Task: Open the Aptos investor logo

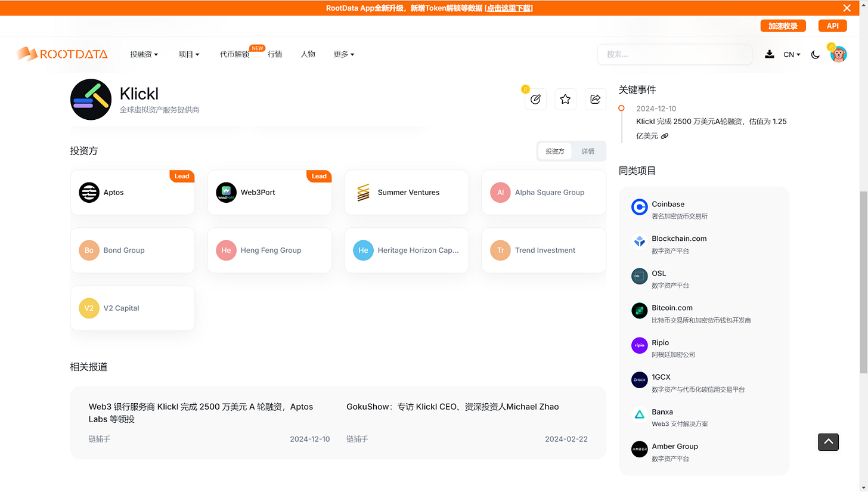Action: coord(89,192)
